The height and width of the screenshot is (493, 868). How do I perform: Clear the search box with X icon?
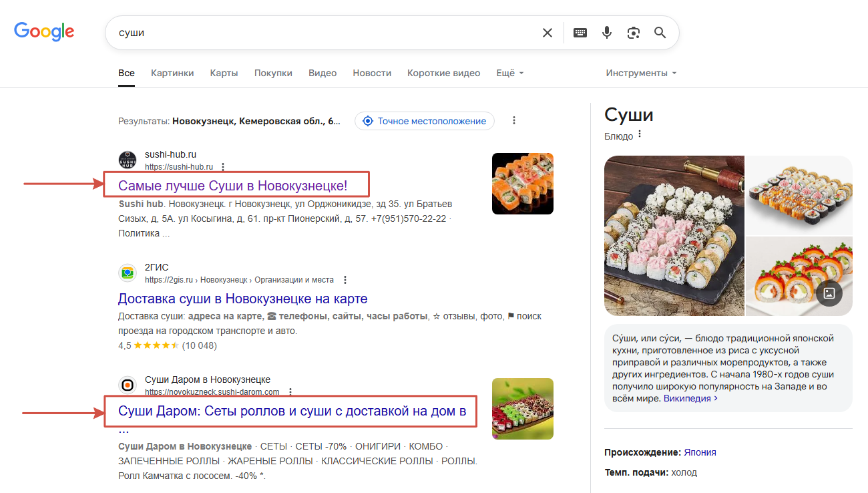548,33
